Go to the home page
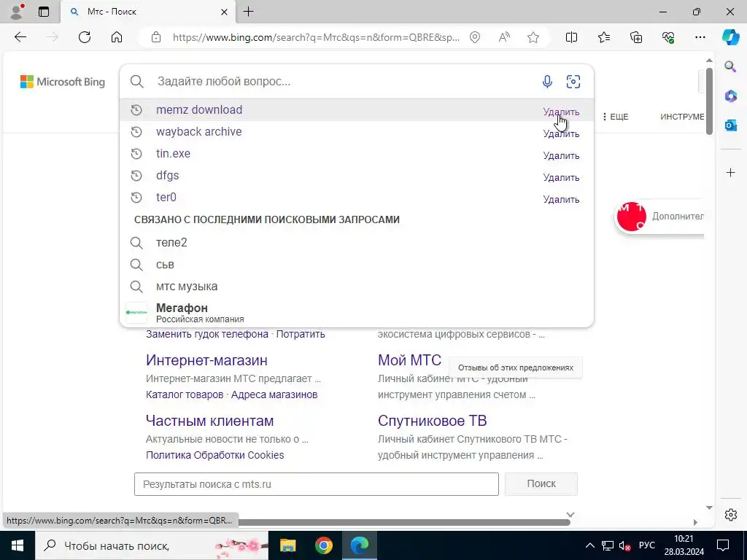747x560 pixels. pyautogui.click(x=117, y=37)
